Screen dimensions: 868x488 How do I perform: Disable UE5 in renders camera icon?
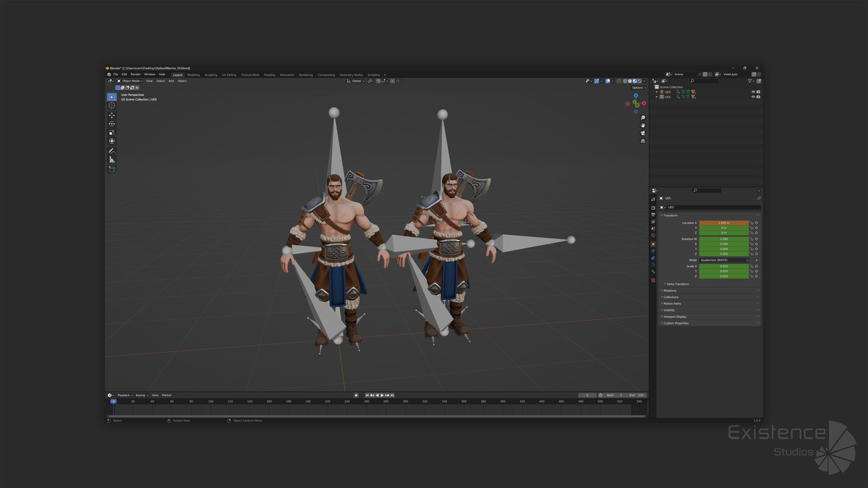(758, 97)
